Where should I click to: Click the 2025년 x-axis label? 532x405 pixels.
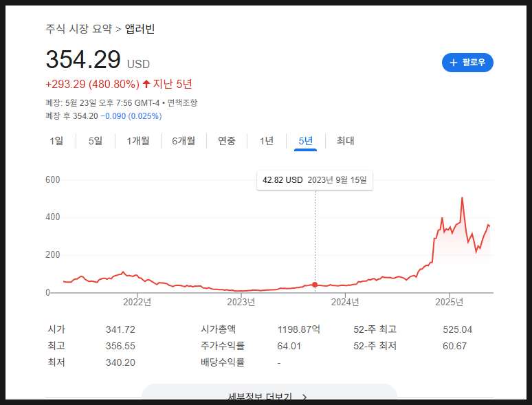tap(450, 302)
